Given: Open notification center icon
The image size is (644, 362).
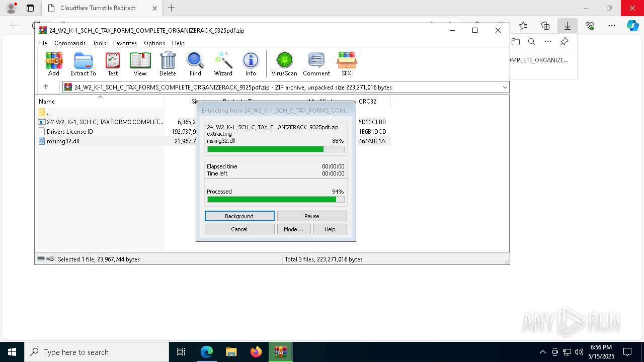Looking at the screenshot, I should click(627, 352).
